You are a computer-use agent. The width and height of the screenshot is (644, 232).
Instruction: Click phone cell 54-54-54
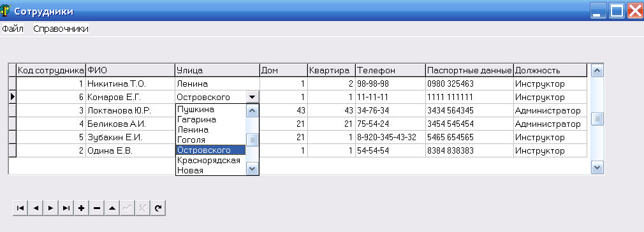[x=390, y=150]
